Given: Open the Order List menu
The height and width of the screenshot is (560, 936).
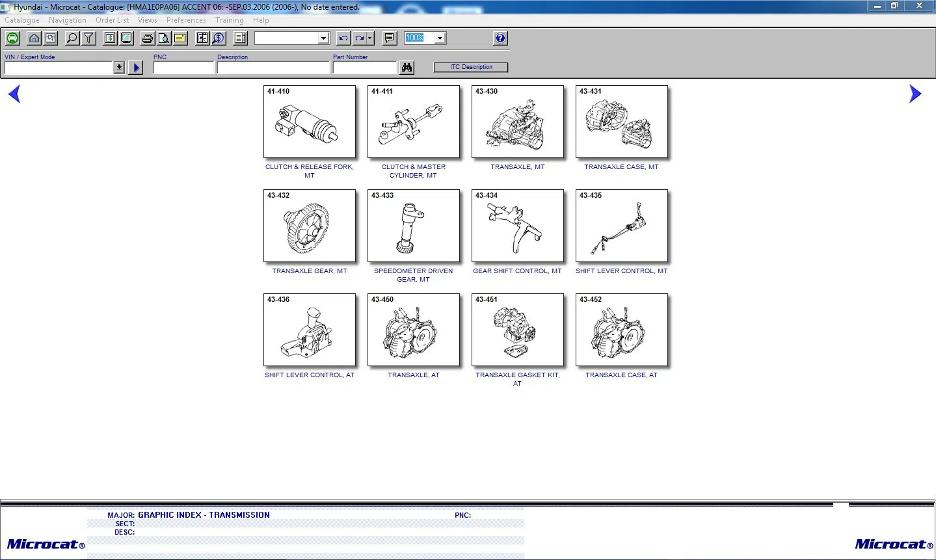Looking at the screenshot, I should (x=113, y=20).
